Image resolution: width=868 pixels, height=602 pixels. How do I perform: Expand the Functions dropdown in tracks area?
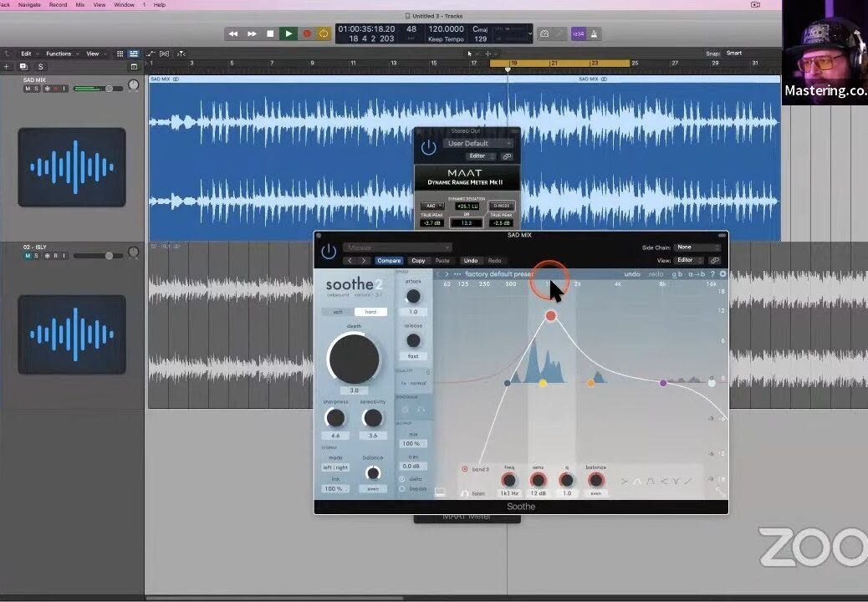point(61,54)
